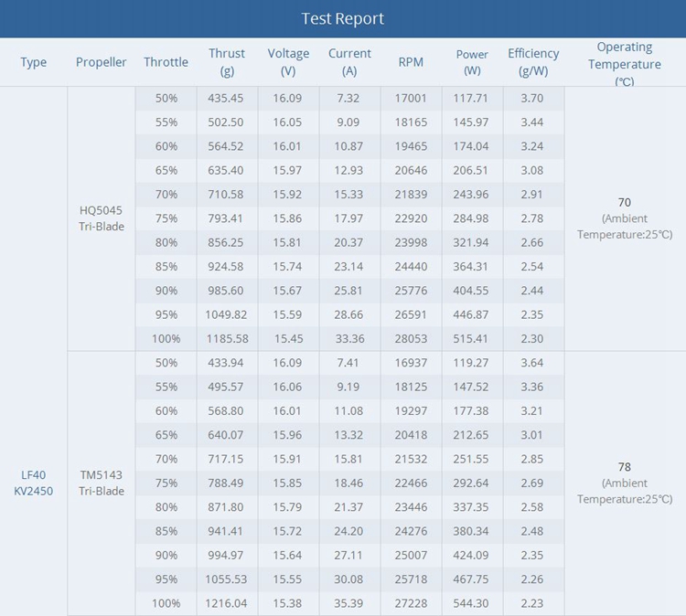Click the Propeller column header

[x=102, y=63]
